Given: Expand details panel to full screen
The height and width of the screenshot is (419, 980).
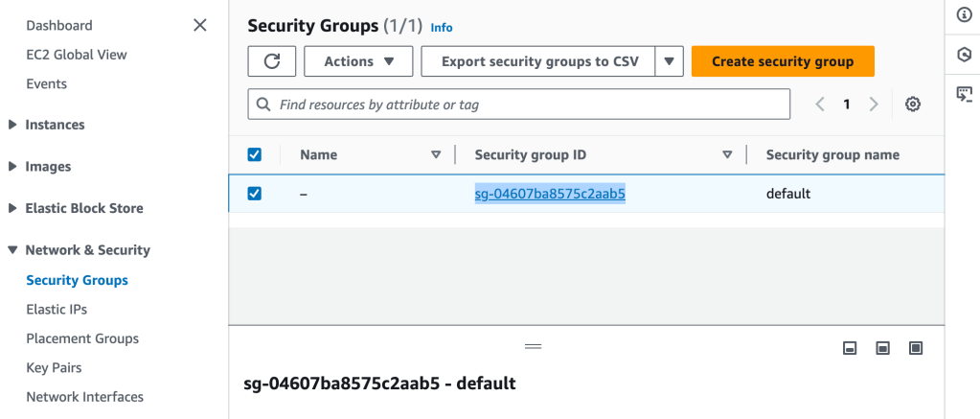Looking at the screenshot, I should (x=916, y=347).
